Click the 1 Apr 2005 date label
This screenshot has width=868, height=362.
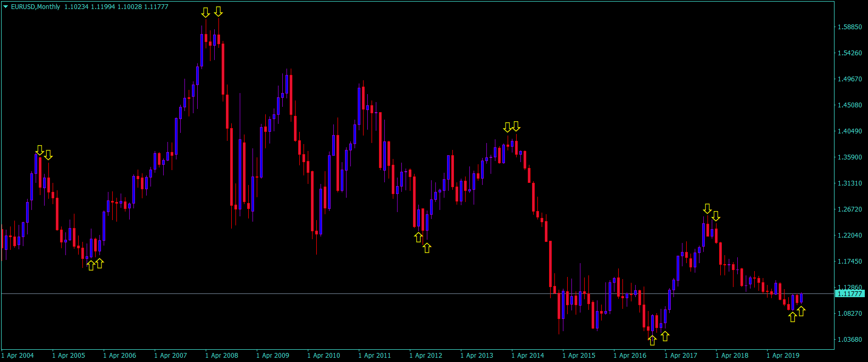pos(69,356)
